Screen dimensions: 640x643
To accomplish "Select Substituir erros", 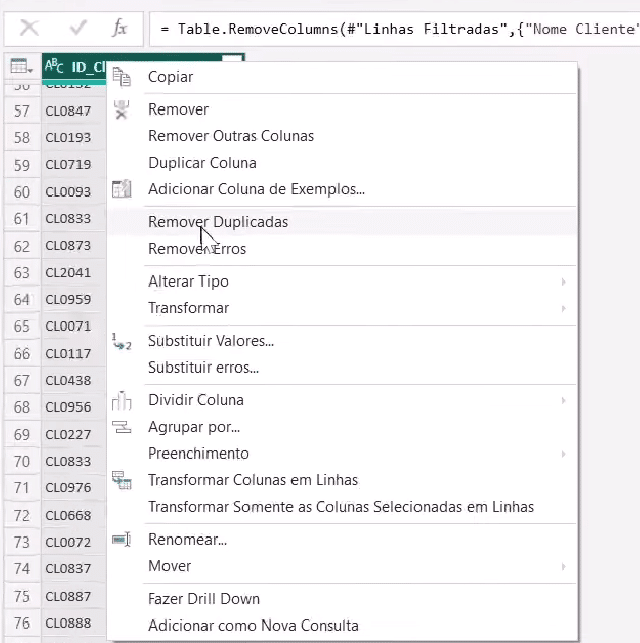I will (203, 368).
